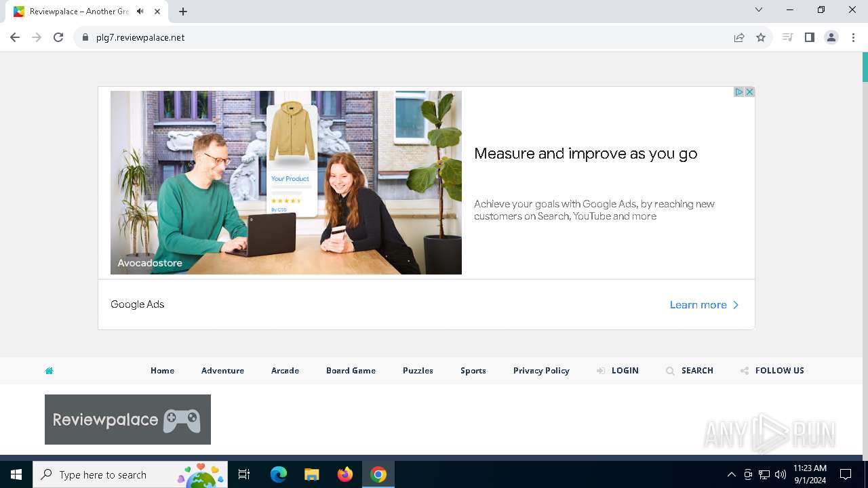Click the Avocadostore ad image
Screen dimensions: 868x488
pos(286,182)
